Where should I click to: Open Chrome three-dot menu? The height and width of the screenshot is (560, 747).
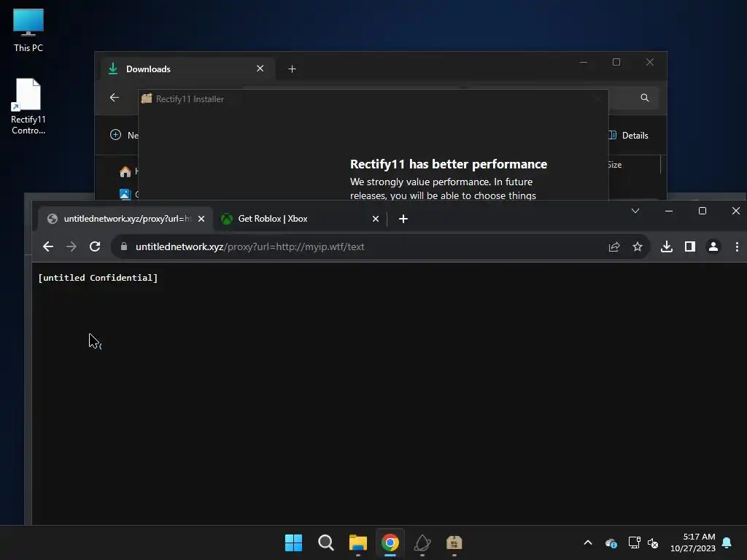pyautogui.click(x=737, y=246)
